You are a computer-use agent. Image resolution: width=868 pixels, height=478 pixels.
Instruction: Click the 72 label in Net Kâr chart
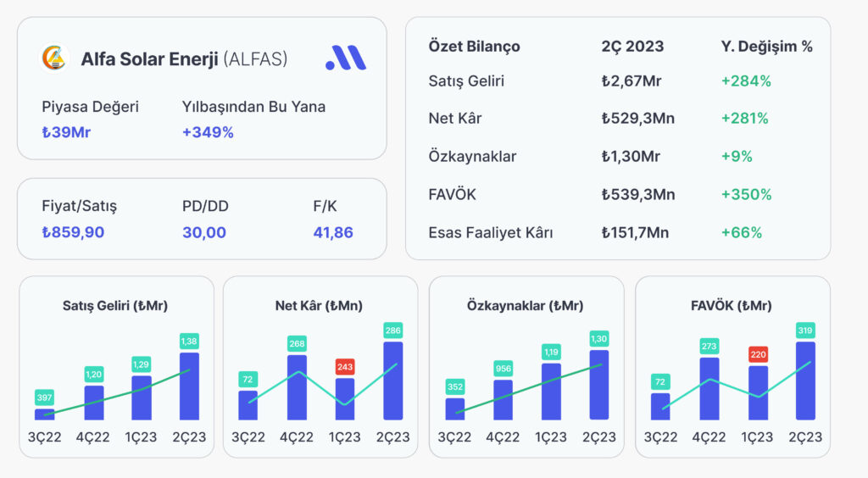248,380
